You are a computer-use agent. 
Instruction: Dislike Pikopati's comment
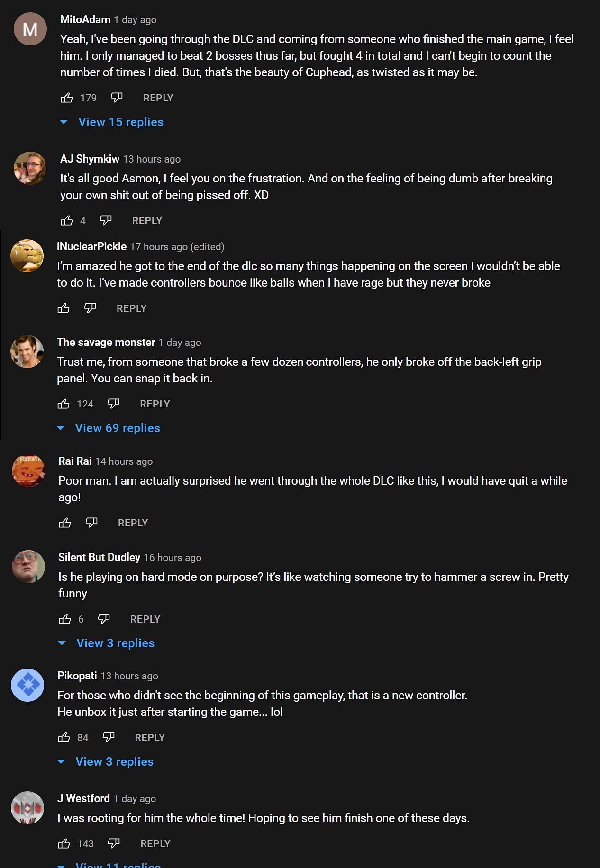point(109,738)
